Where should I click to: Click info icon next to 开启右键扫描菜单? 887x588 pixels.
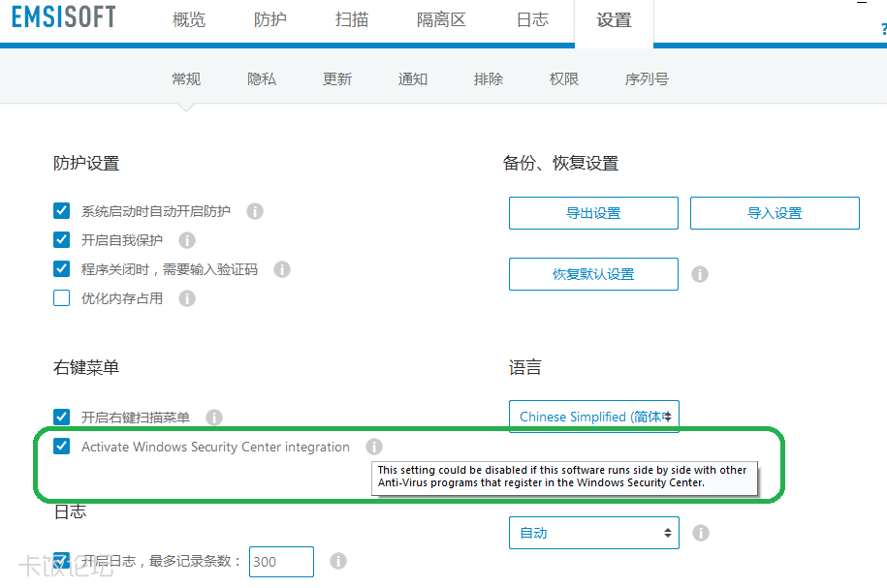pyautogui.click(x=214, y=418)
